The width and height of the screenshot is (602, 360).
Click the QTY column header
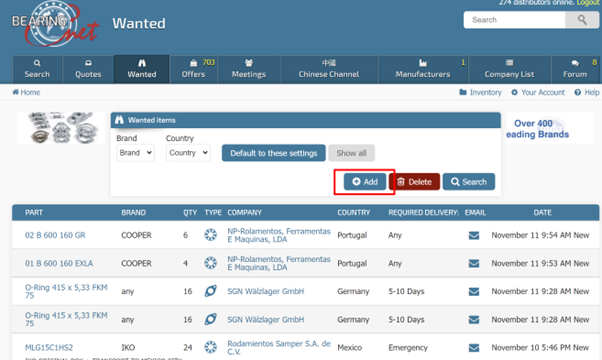(190, 213)
